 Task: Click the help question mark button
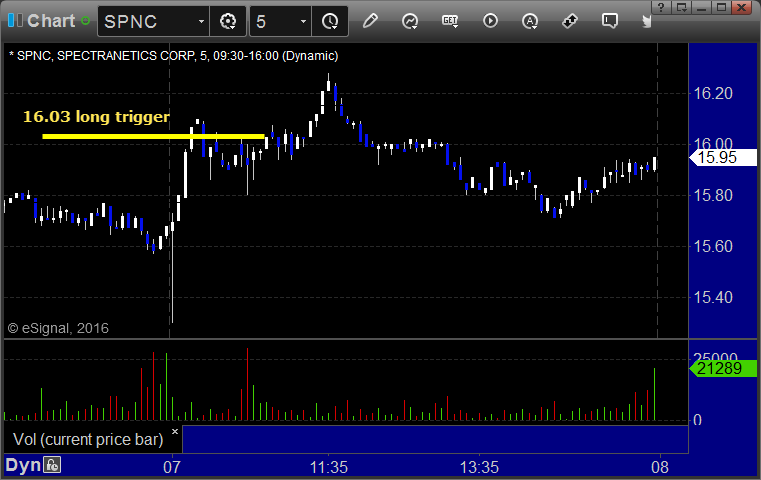tap(661, 7)
